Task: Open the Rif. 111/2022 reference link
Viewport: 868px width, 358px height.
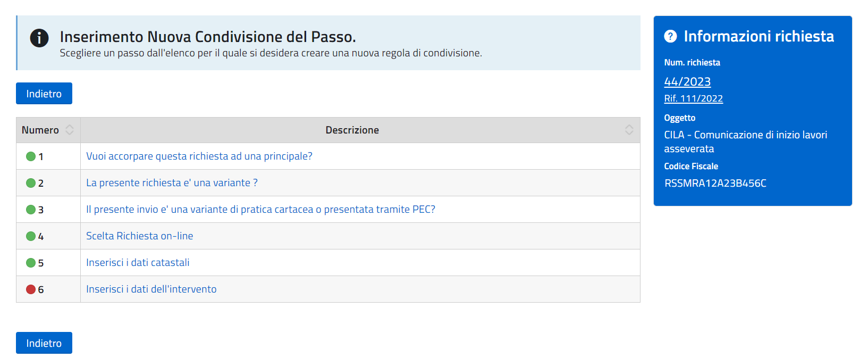Action: (x=693, y=98)
